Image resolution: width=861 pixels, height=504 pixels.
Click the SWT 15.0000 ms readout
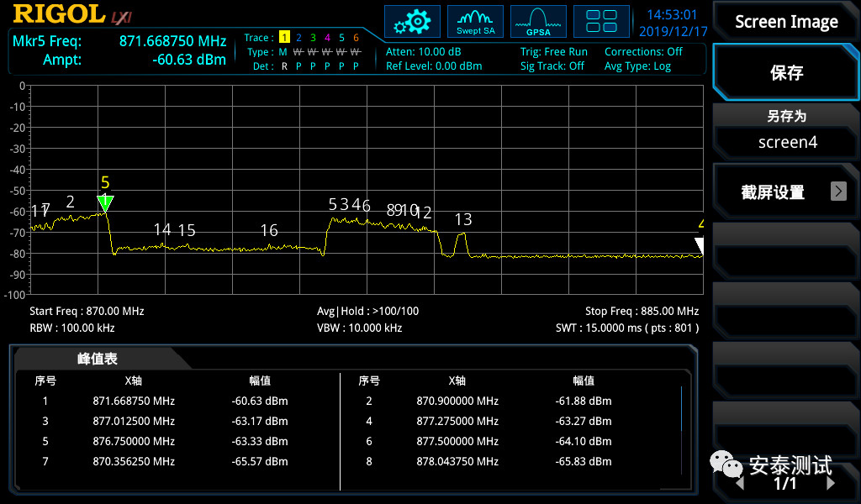pos(627,328)
